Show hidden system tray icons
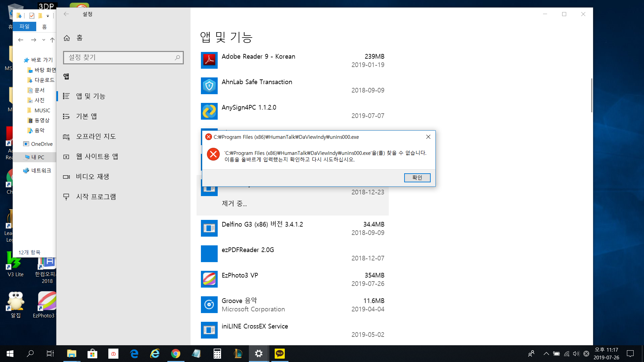This screenshot has height=362, width=644. click(546, 354)
